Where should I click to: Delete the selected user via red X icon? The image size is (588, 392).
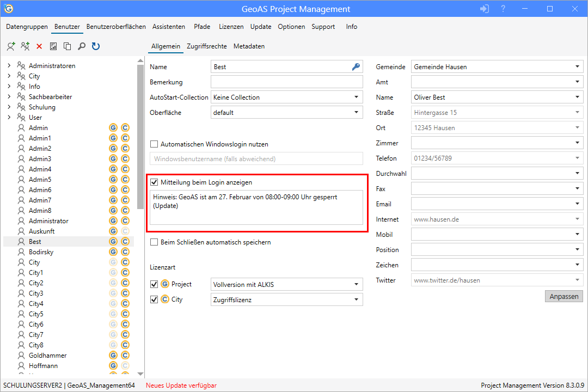tap(39, 46)
